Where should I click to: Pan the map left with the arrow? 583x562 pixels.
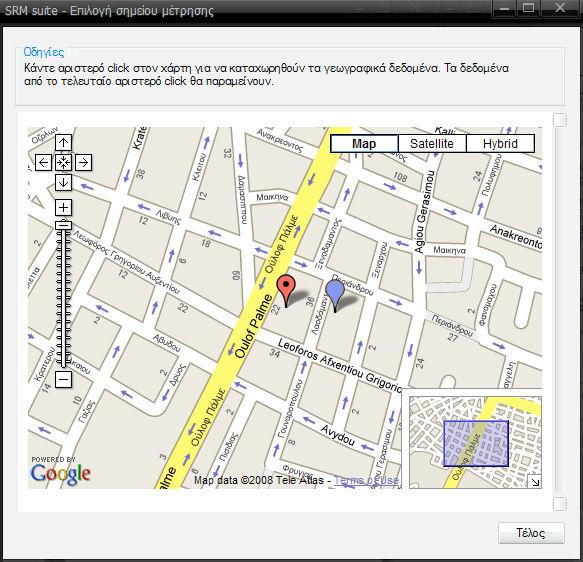44,163
